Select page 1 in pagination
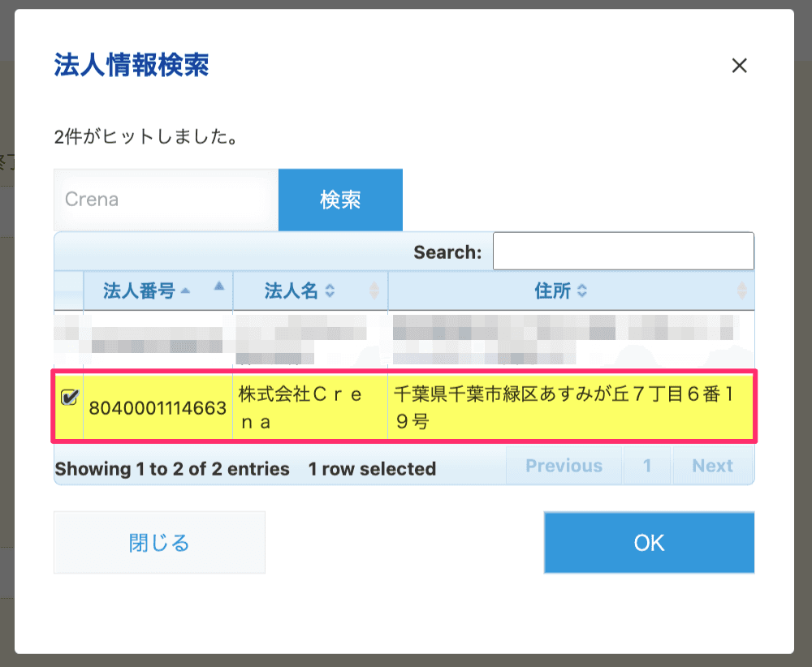Image resolution: width=812 pixels, height=667 pixels. 647,466
